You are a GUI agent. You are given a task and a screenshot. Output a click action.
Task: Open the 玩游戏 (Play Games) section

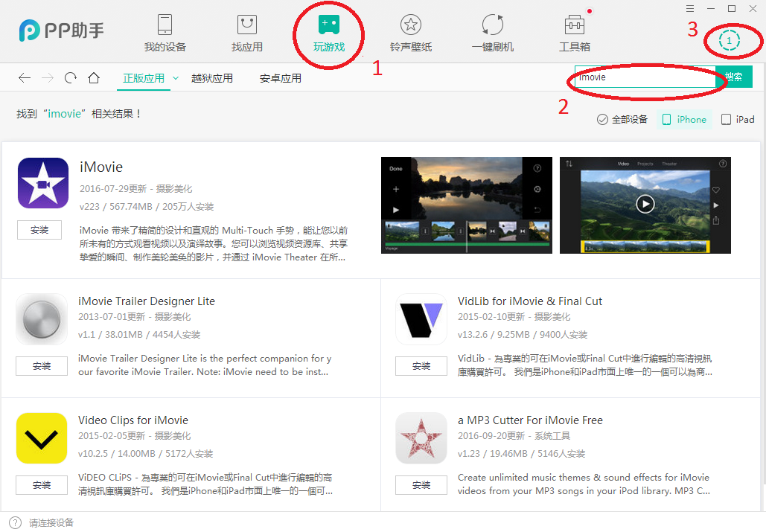(x=328, y=33)
